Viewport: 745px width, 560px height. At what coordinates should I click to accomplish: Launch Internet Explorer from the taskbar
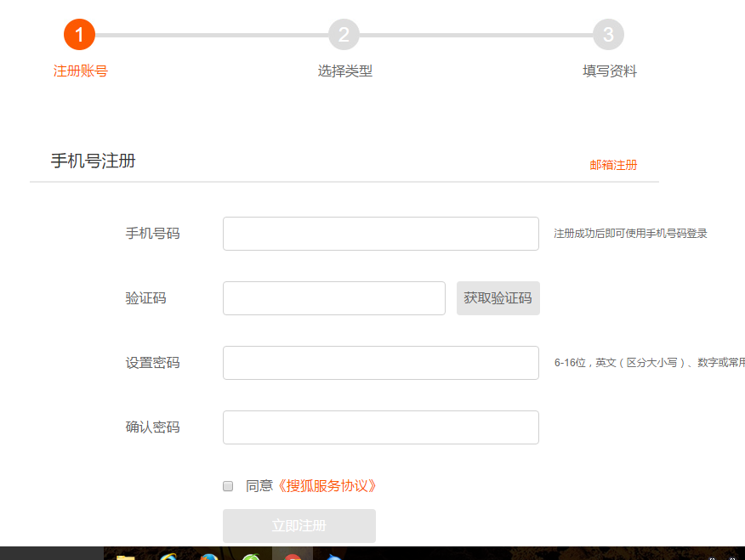[x=168, y=557]
